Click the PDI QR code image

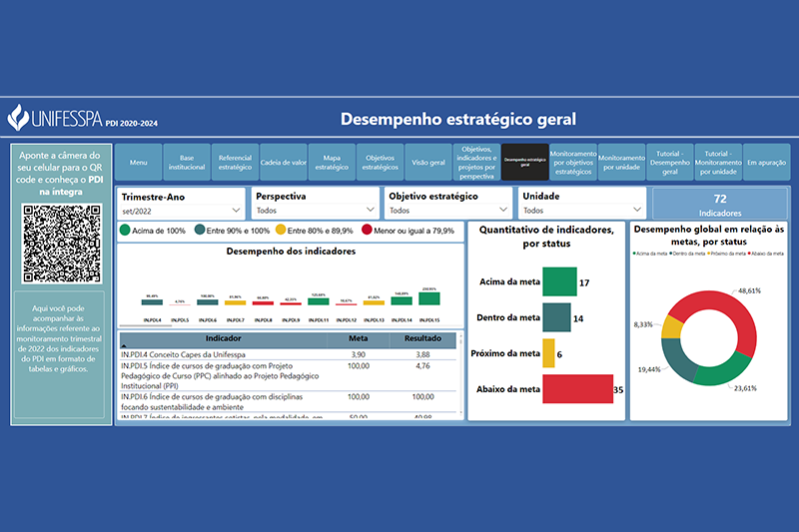pos(62,244)
